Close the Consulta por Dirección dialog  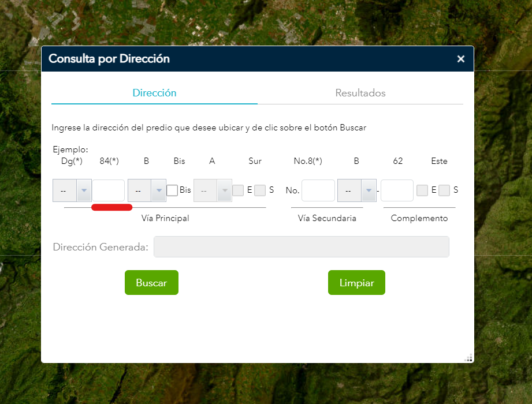click(460, 59)
